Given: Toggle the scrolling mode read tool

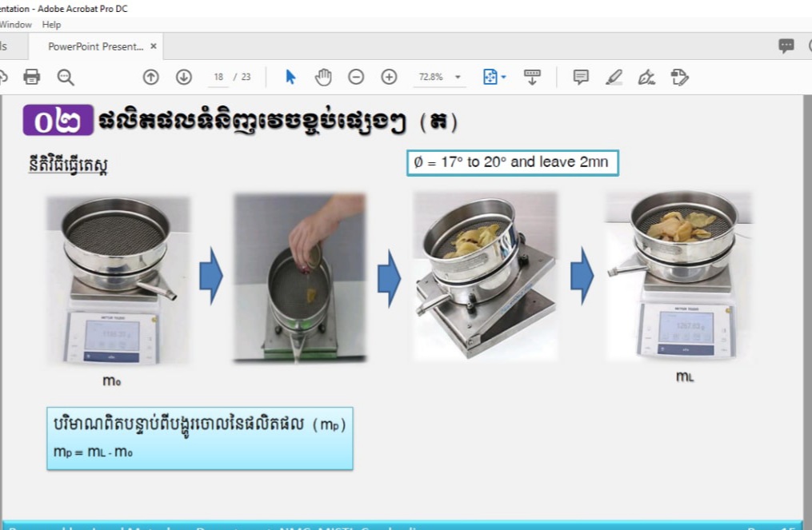Looking at the screenshot, I should pyautogui.click(x=532, y=77).
